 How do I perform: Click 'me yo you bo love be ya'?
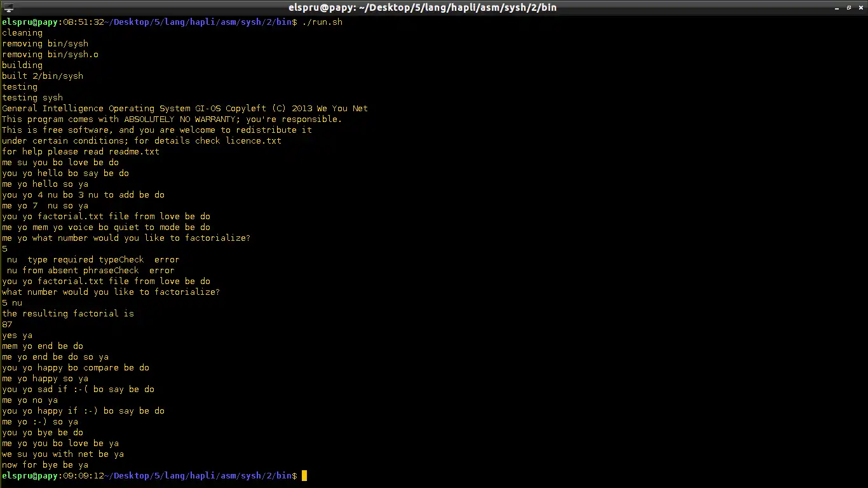coord(60,444)
